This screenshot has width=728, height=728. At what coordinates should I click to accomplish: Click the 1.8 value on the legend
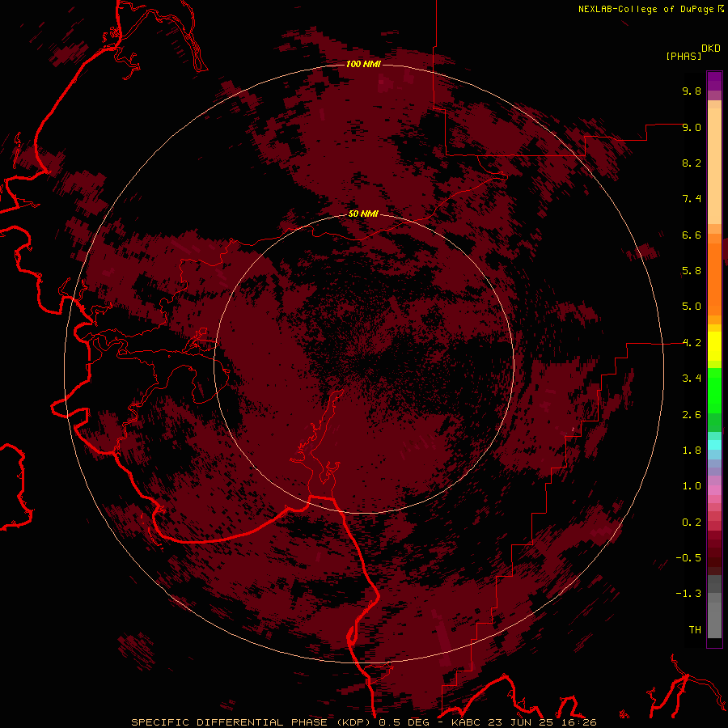pos(692,451)
